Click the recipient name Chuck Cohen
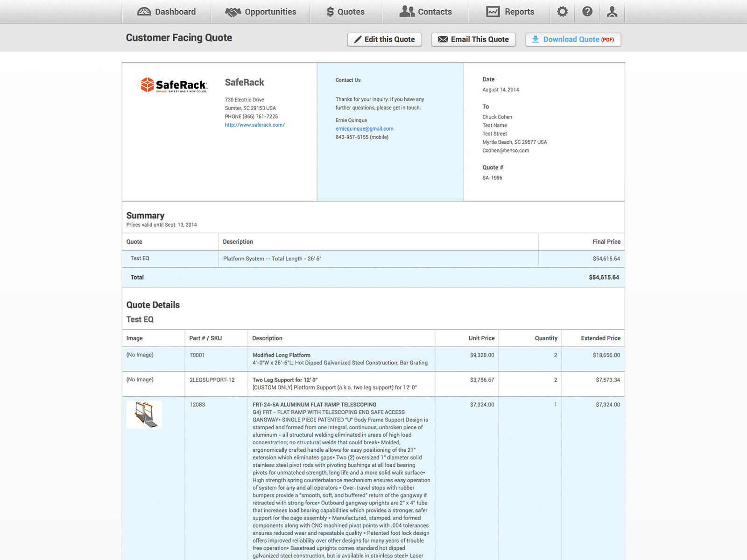Screen dimensions: 747x560 pyautogui.click(x=497, y=117)
